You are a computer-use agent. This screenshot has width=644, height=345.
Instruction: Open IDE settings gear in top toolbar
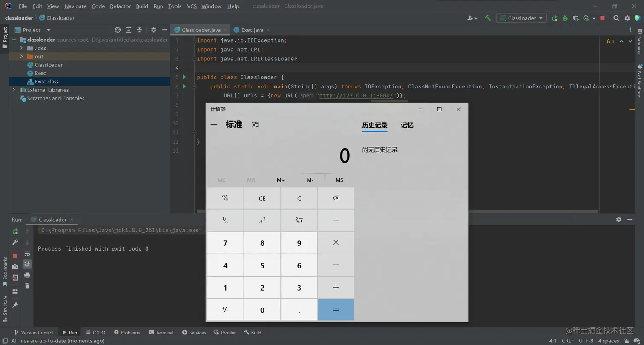tap(627, 18)
